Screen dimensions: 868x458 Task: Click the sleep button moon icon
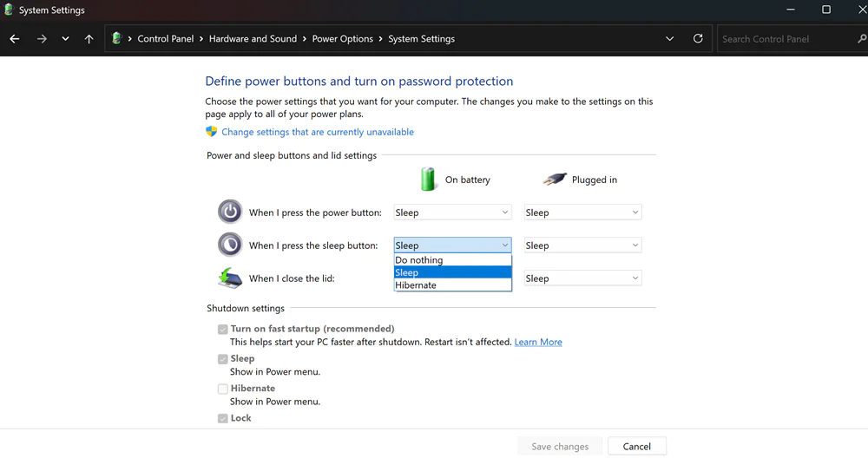[x=230, y=245]
